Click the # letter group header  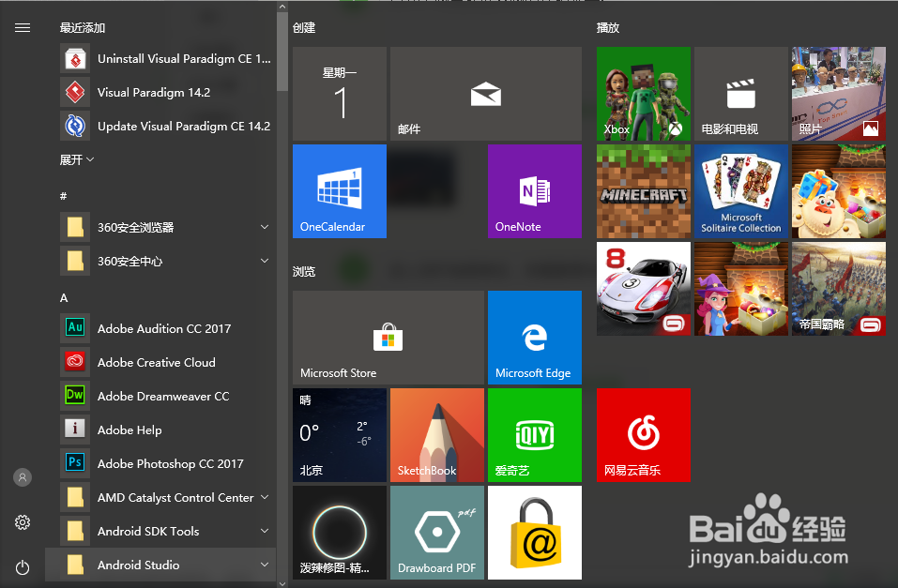pos(64,196)
